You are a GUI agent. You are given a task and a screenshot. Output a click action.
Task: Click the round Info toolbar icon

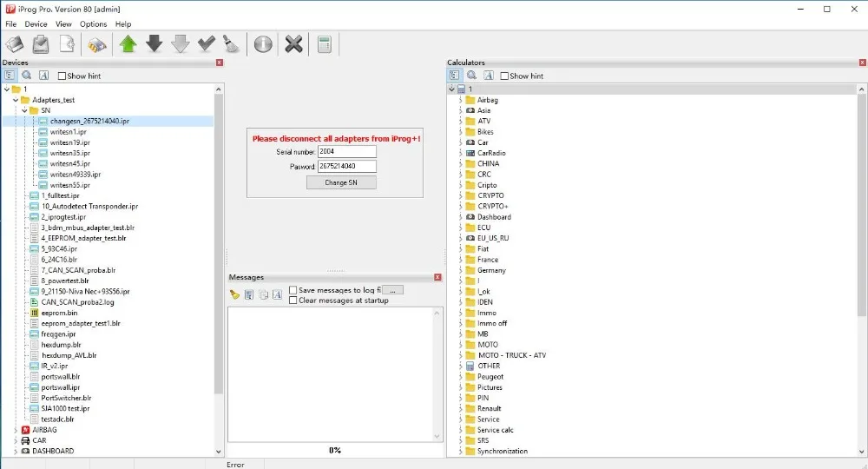[263, 44]
